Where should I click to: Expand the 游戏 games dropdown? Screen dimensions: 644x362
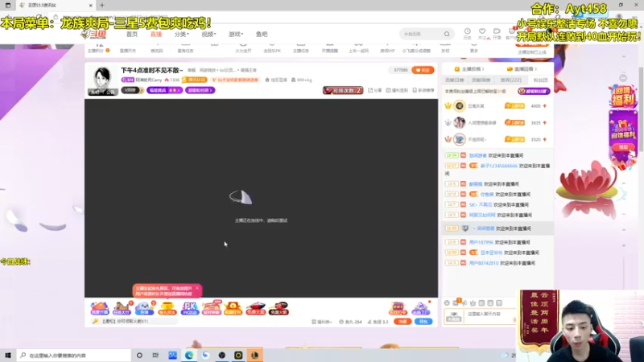tap(236, 34)
